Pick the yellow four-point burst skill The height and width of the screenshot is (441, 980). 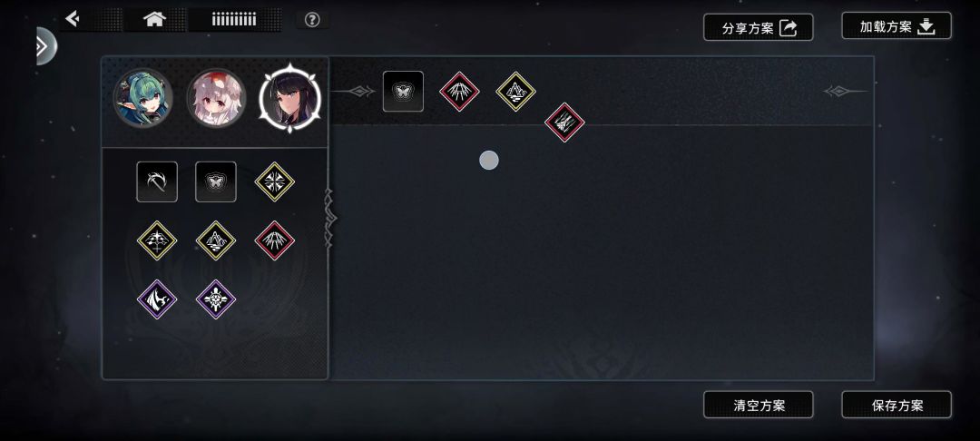point(274,181)
